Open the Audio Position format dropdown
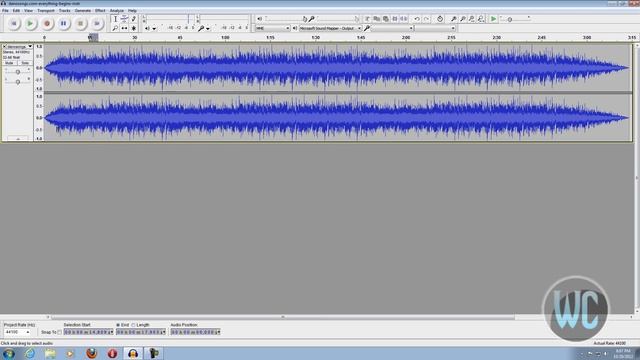Image resolution: width=640 pixels, height=360 pixels. coord(218,332)
